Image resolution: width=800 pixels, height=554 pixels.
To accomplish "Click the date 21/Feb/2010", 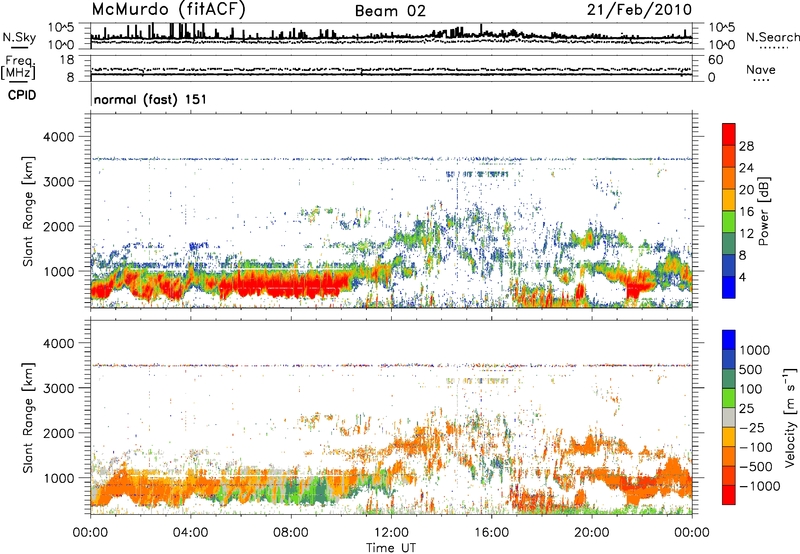I will 639,10.
